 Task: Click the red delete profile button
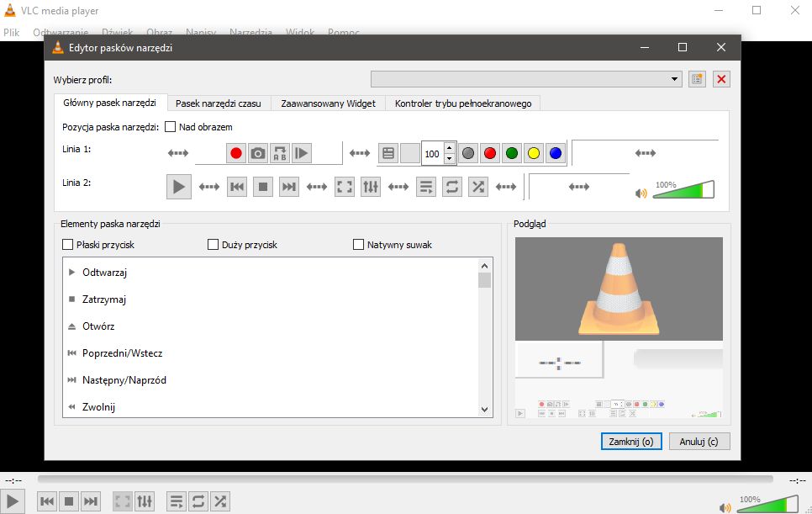point(721,79)
